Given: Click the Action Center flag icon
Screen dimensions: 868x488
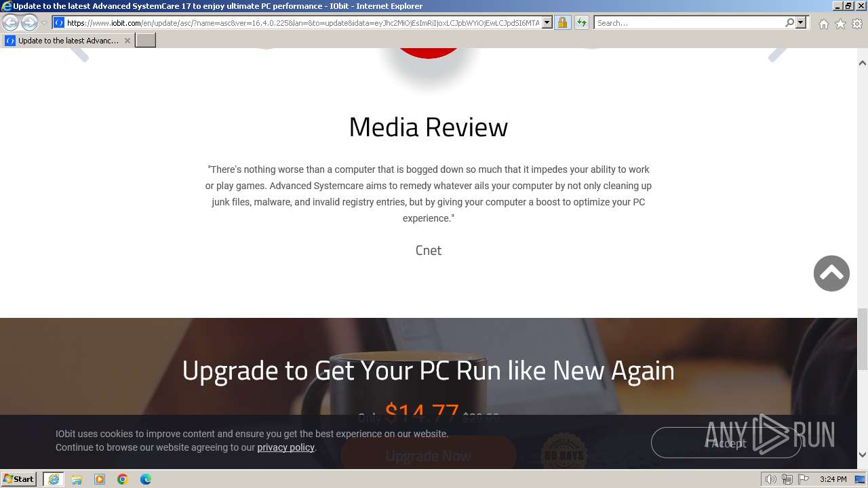Looking at the screenshot, I should (x=804, y=479).
